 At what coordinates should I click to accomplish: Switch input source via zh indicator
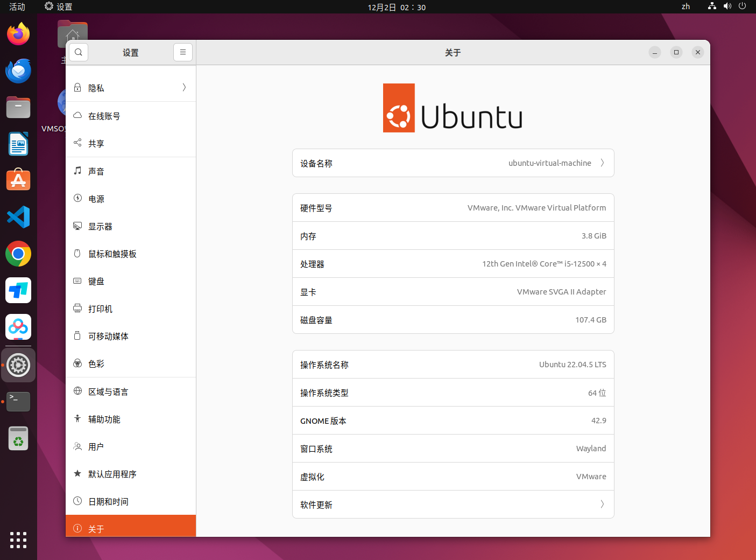686,6
